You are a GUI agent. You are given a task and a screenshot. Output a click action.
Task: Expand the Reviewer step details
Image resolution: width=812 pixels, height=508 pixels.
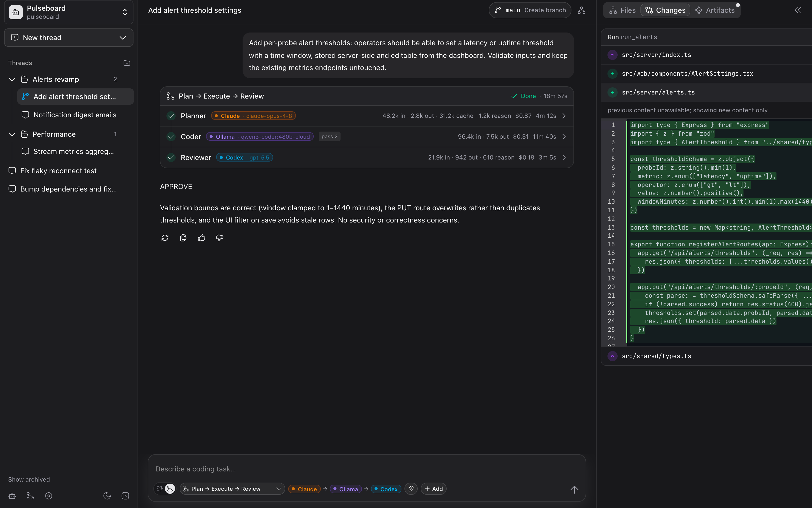pos(564,157)
